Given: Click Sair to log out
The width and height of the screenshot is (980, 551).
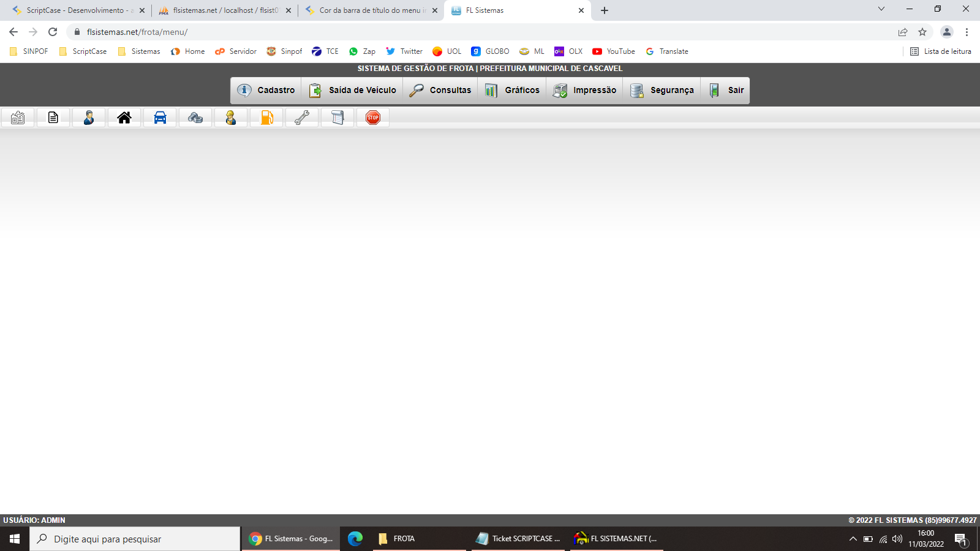Looking at the screenshot, I should pyautogui.click(x=725, y=90).
